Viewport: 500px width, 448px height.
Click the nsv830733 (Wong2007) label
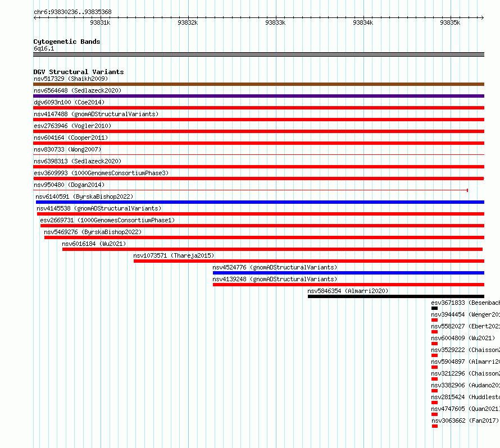[67, 149]
